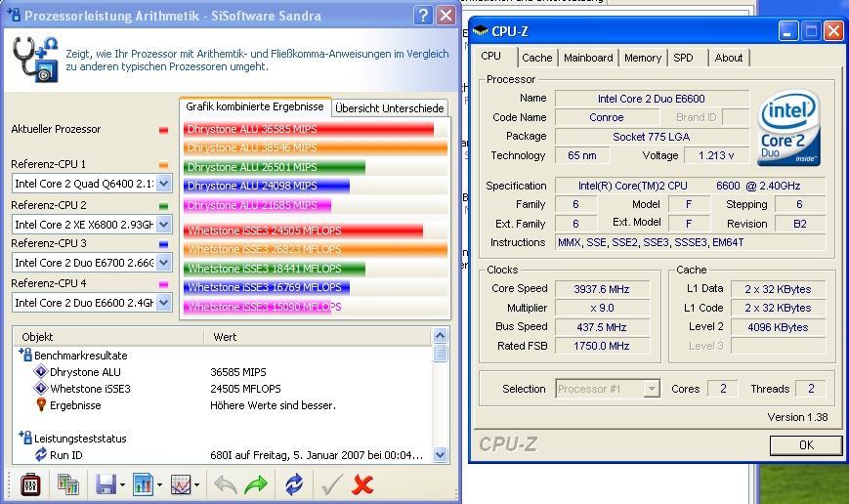Open the Cache tab in CPU-Z
This screenshot has height=504, width=849.
[x=537, y=58]
